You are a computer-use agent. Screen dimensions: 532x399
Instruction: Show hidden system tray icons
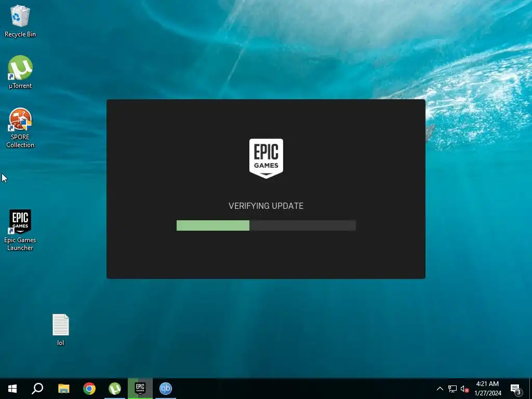tap(440, 389)
